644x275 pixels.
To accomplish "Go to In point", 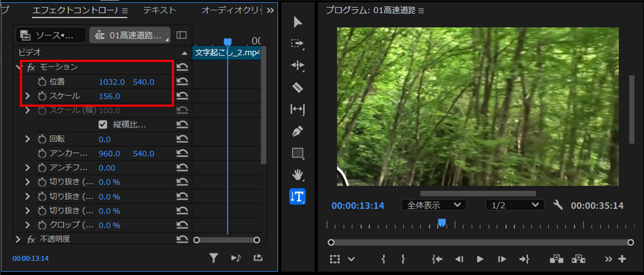I will tap(438, 259).
